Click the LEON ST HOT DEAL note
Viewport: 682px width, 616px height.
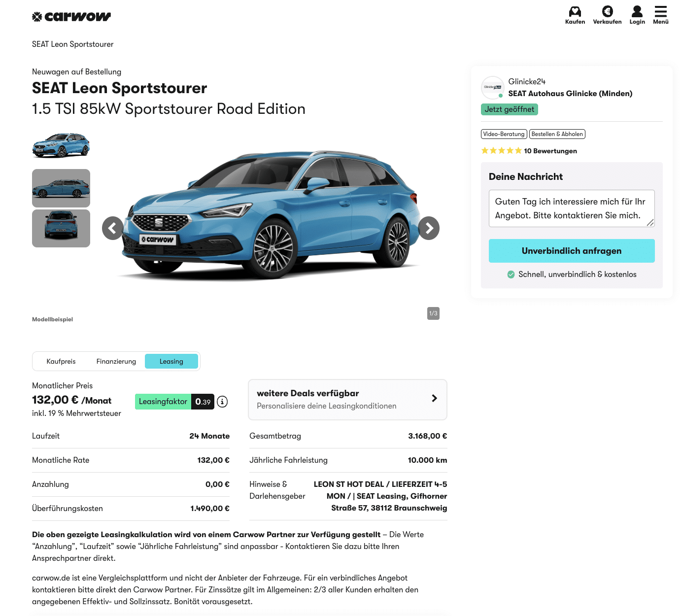tap(380, 496)
